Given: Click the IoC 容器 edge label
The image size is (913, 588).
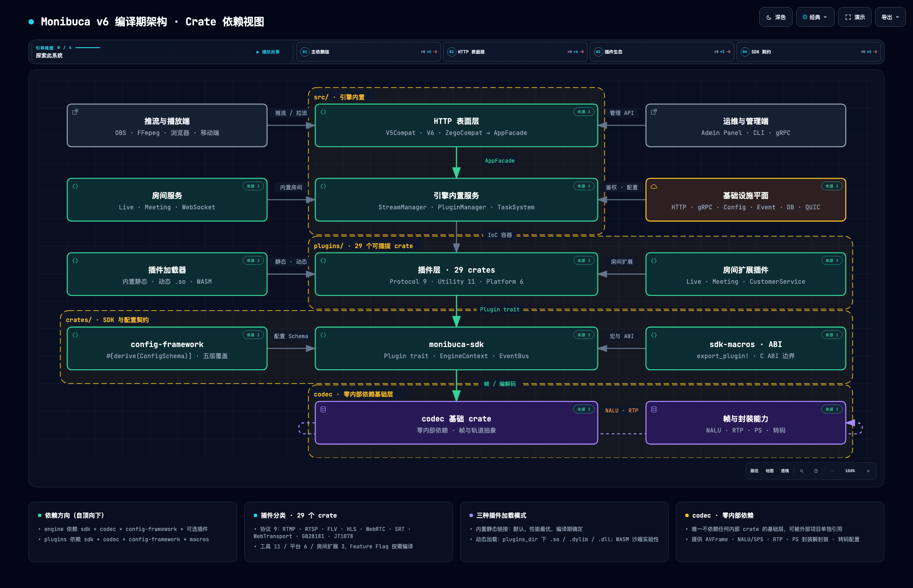Looking at the screenshot, I should (500, 235).
